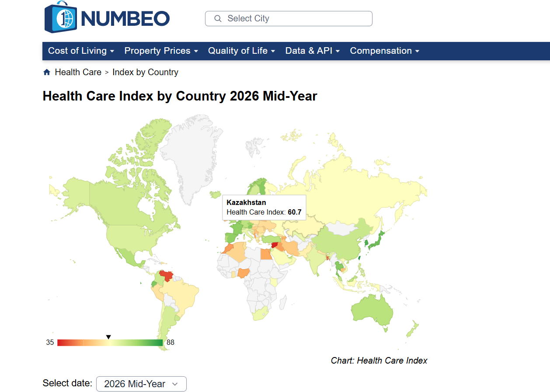550x392 pixels.
Task: Click the caret next to Compensation
Action: pos(417,51)
